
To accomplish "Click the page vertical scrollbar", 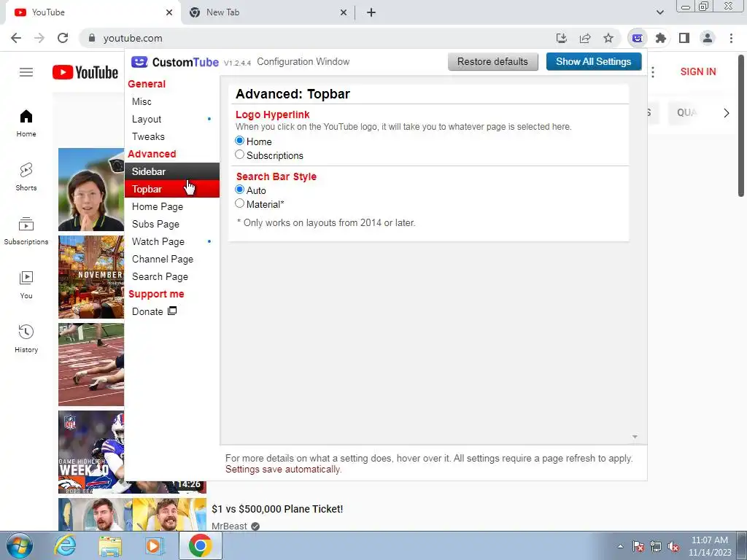I will point(741,125).
